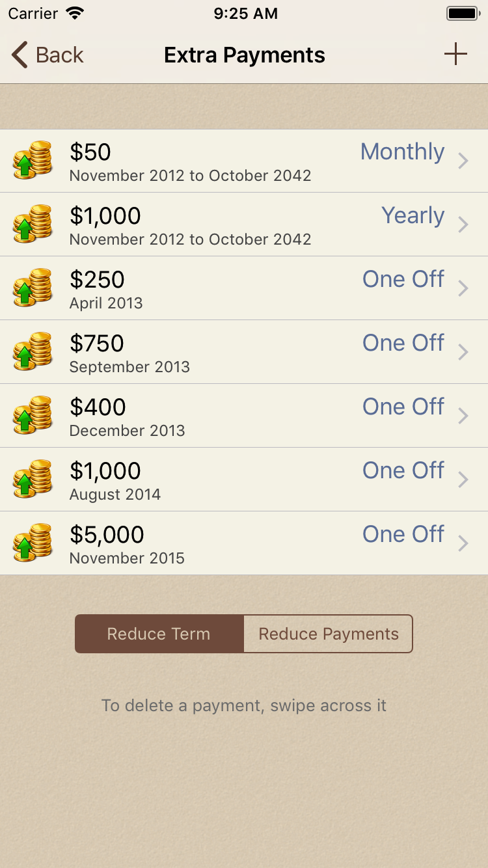This screenshot has width=488, height=868.
Task: Tap the back arrow chevron icon
Action: (20, 55)
